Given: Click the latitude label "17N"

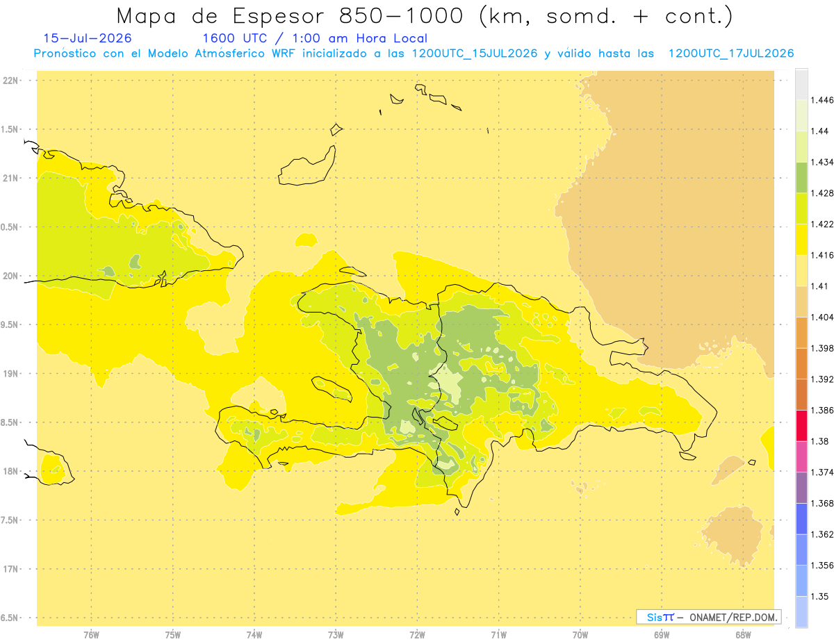Looking at the screenshot, I should 10,569.
